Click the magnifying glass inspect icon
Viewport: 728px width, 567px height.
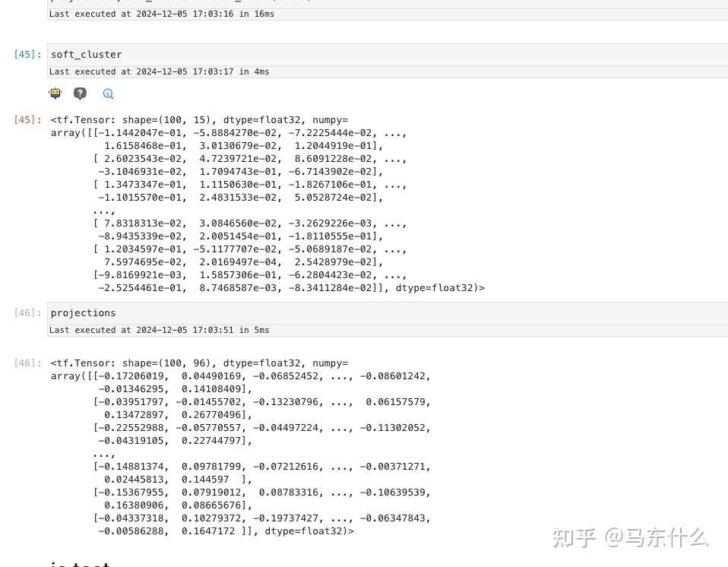coord(108,93)
